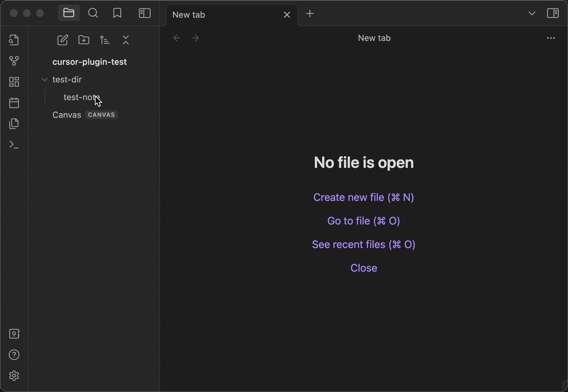Viewport: 568px width, 392px height.
Task: Open more options menu
Action: point(551,38)
